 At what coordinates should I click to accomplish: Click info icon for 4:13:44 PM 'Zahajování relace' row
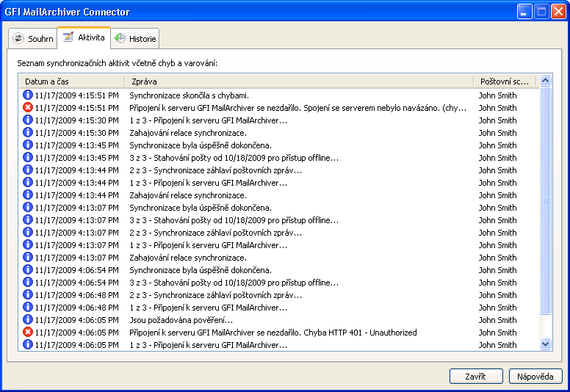coord(28,195)
